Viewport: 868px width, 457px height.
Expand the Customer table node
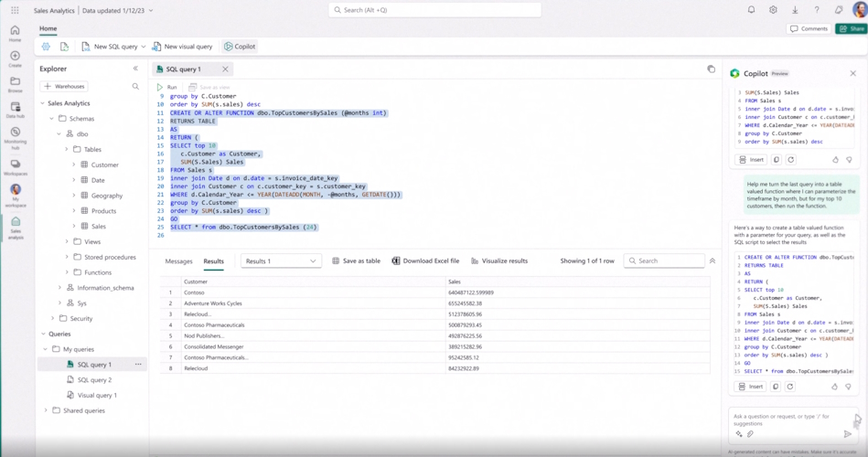point(74,165)
